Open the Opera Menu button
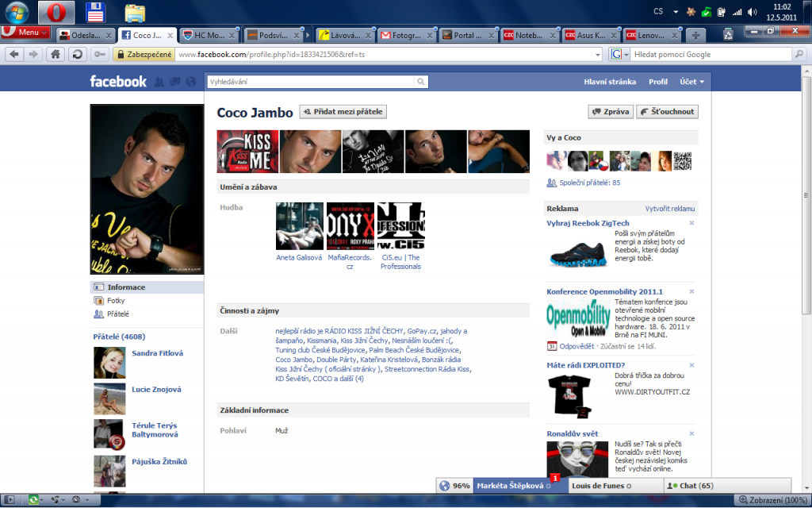This screenshot has width=812, height=508. click(25, 32)
